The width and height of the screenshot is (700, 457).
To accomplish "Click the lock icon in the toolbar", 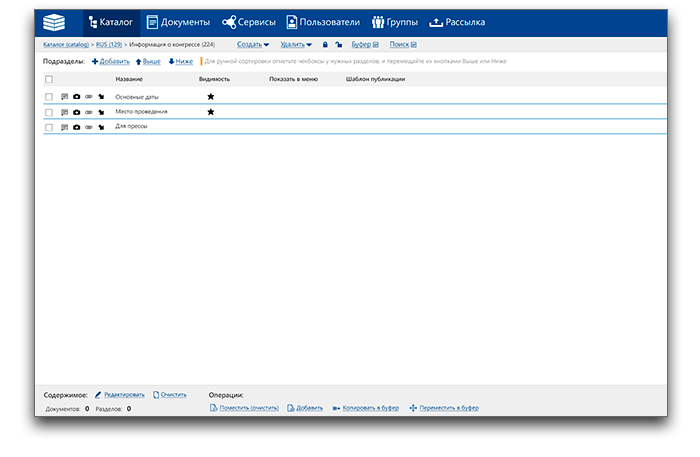I will click(325, 45).
